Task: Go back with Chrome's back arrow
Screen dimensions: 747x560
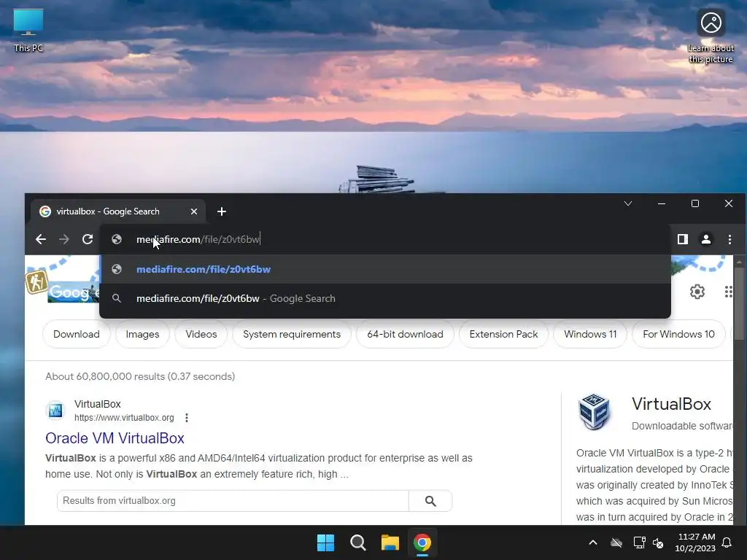Action: [41, 239]
